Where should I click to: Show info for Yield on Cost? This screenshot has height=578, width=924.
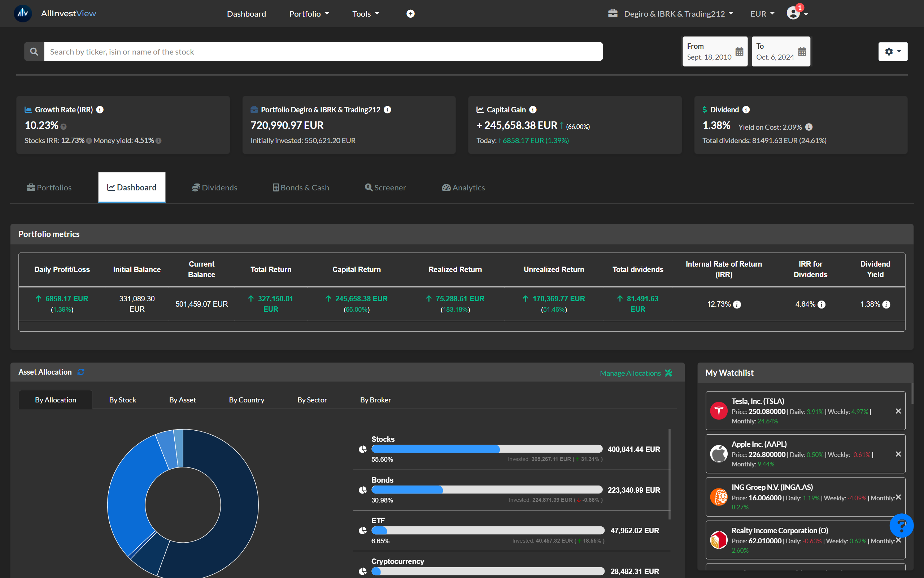(x=809, y=127)
